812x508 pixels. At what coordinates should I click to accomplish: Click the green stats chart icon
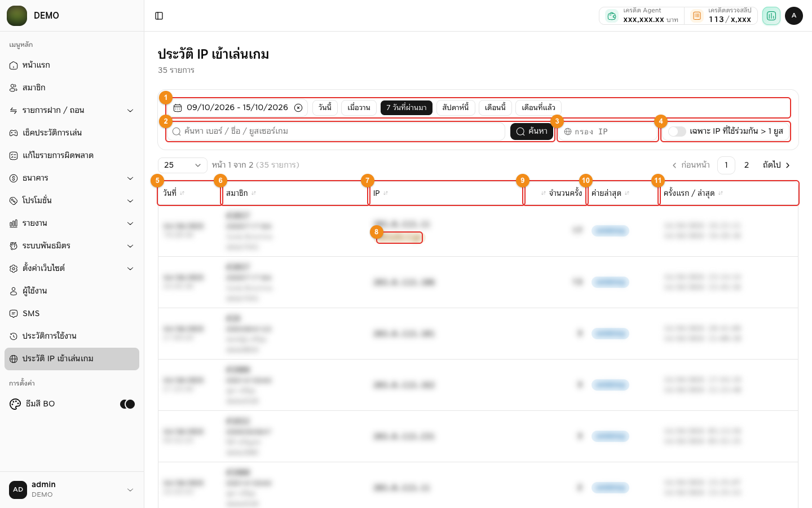point(771,16)
